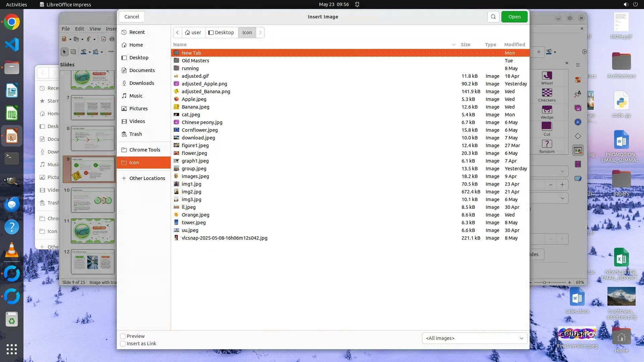Go to Other Locations in sidebar
This screenshot has height=362, width=644.
point(147,178)
